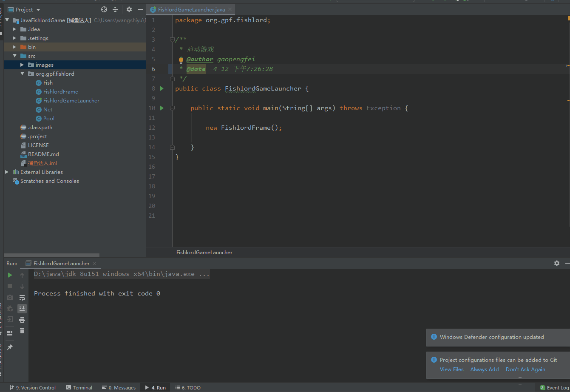Open Run panel settings gear
Image resolution: width=570 pixels, height=392 pixels.
(x=557, y=263)
